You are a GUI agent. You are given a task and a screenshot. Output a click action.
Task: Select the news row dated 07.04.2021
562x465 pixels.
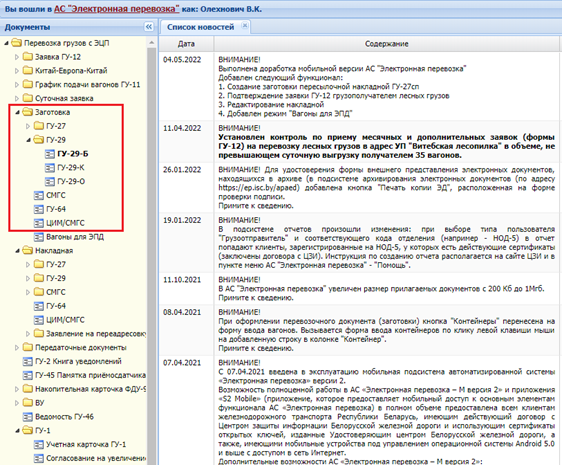[x=359, y=411]
